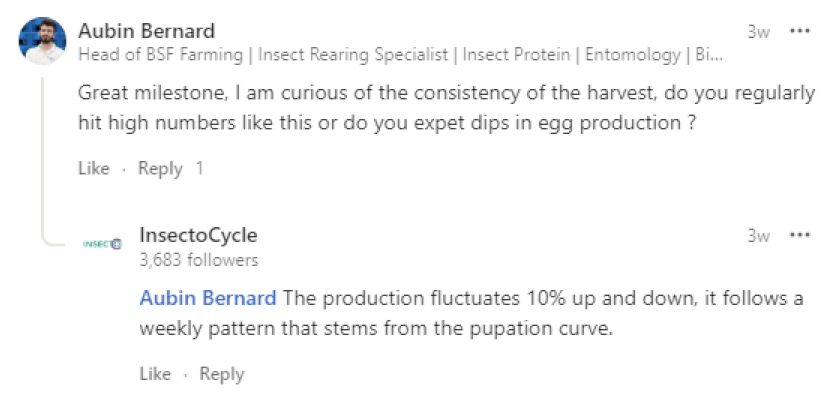Viewport: 833px width, 397px height.
Task: Open three-dot menu on InsectoCycle's reply
Action: pyautogui.click(x=799, y=235)
